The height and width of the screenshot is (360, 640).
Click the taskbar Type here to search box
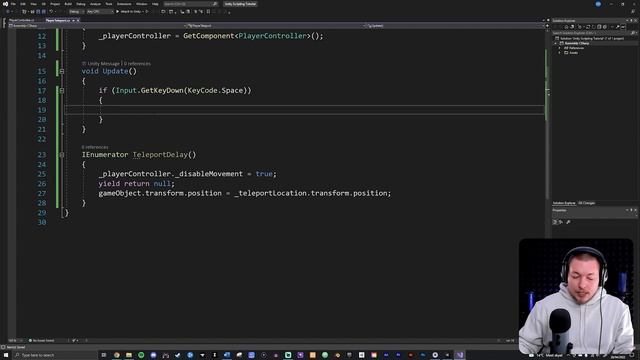(x=55, y=355)
